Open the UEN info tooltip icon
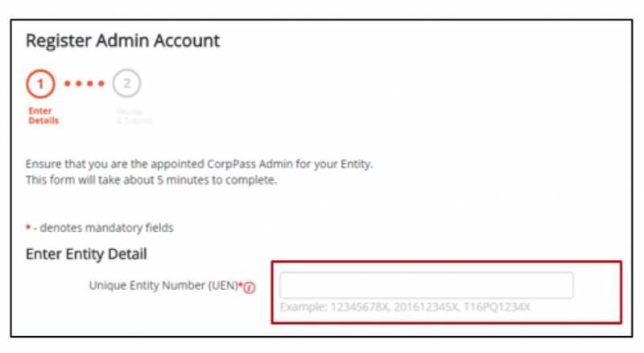The height and width of the screenshot is (353, 644). (250, 288)
